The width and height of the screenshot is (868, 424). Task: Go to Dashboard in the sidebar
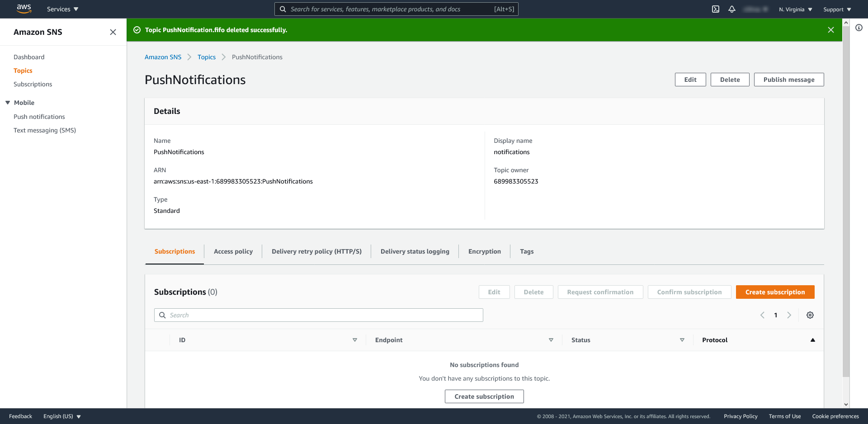(29, 57)
